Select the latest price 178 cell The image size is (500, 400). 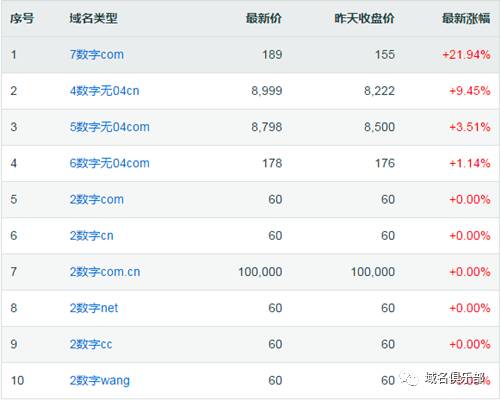tap(272, 163)
